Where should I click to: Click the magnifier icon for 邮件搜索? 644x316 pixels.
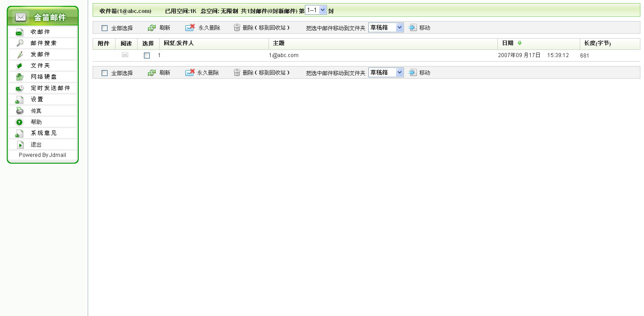pyautogui.click(x=20, y=43)
